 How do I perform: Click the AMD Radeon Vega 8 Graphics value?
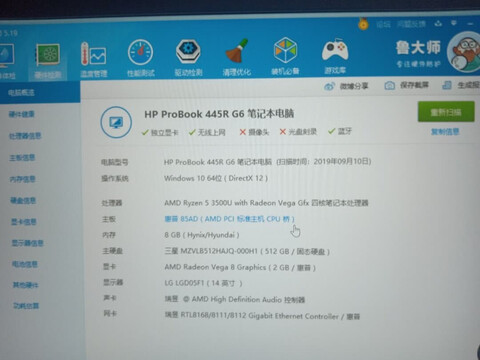[240, 267]
